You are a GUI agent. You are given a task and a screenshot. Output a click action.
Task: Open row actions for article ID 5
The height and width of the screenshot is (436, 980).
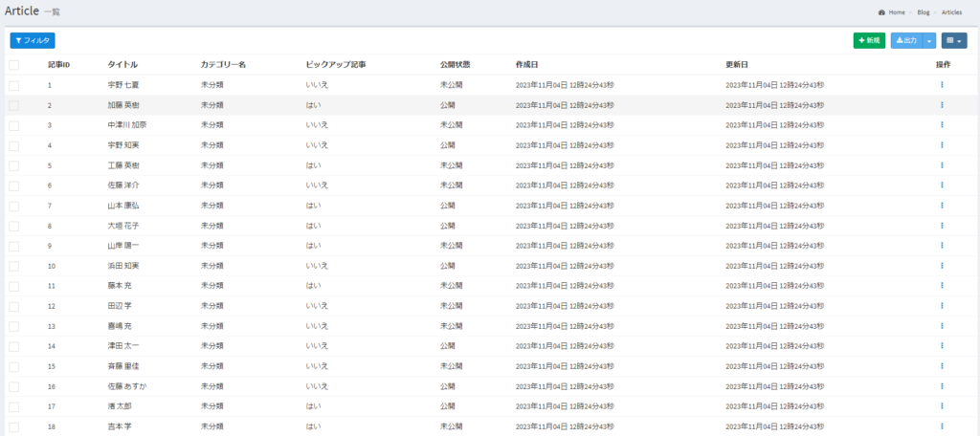click(942, 165)
